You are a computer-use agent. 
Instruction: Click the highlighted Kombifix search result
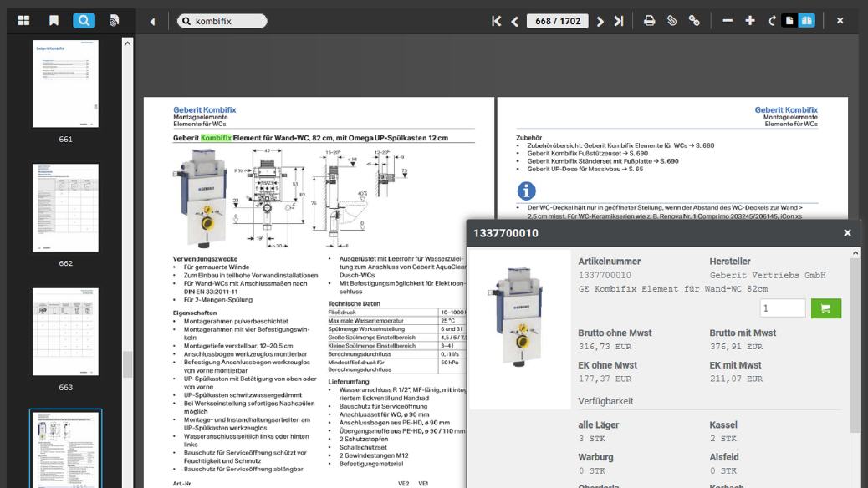pos(216,138)
